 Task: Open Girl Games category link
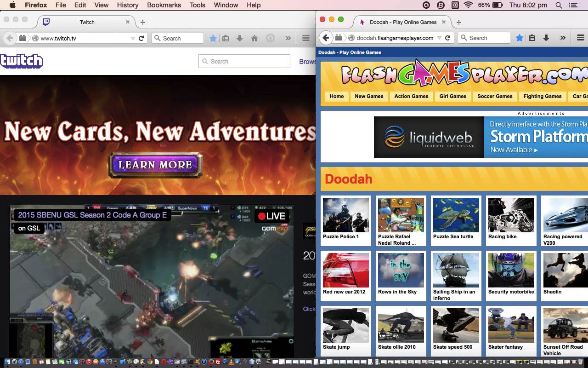[x=452, y=96]
